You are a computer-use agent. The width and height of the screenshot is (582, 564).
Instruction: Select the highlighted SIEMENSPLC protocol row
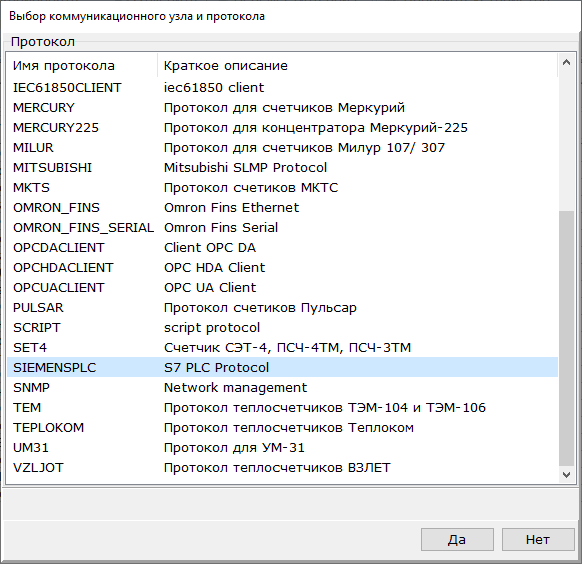282,367
